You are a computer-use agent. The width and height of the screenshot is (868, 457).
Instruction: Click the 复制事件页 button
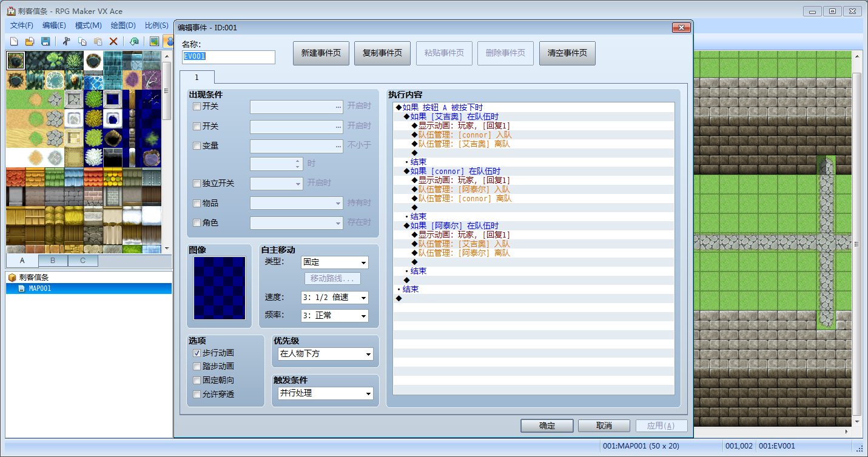(x=383, y=53)
